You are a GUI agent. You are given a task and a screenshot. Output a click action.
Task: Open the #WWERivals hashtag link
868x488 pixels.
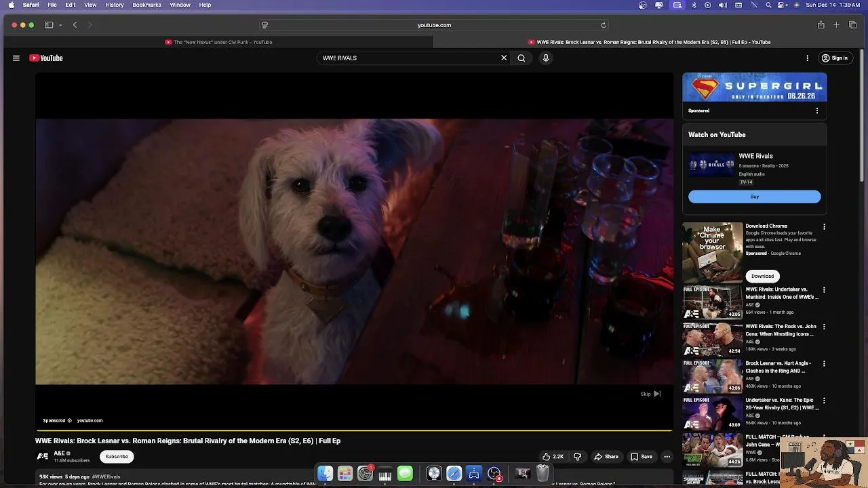(x=106, y=477)
